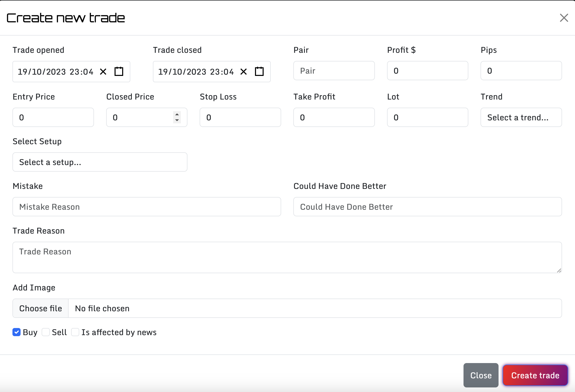Expand the Select a trend dropdown
575x392 pixels.
tap(521, 117)
